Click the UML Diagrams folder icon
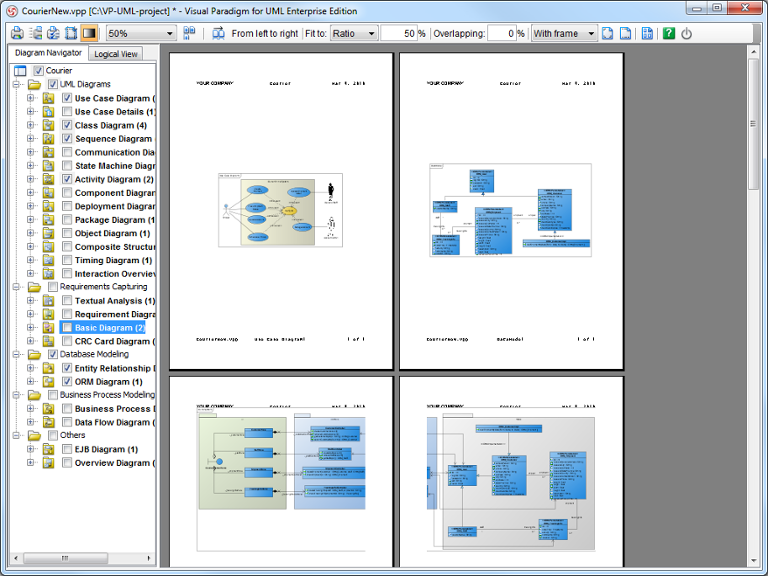The height and width of the screenshot is (576, 768). 34,84
